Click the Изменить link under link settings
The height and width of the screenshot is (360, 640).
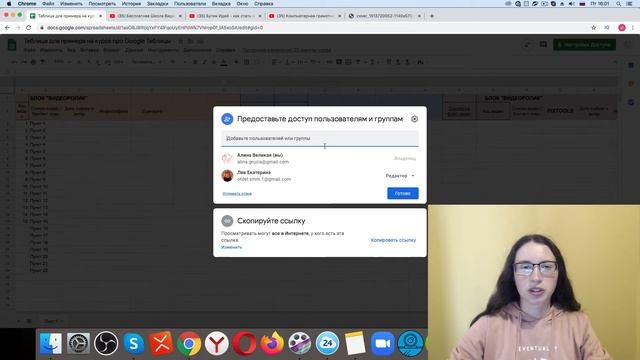coord(231,247)
